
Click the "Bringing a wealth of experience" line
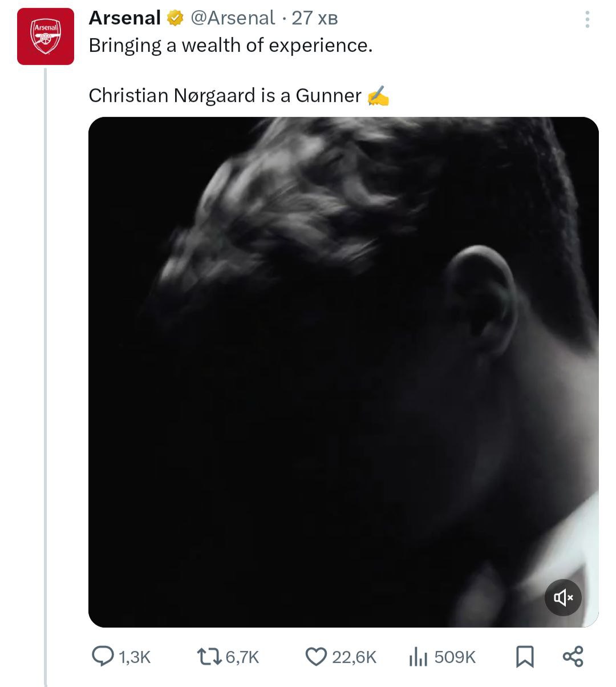(230, 46)
